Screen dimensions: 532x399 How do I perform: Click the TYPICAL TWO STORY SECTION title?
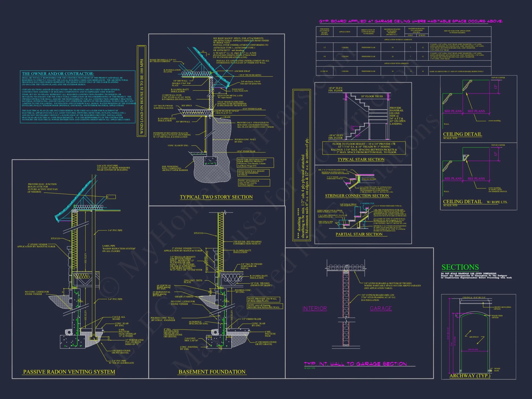[216, 197]
